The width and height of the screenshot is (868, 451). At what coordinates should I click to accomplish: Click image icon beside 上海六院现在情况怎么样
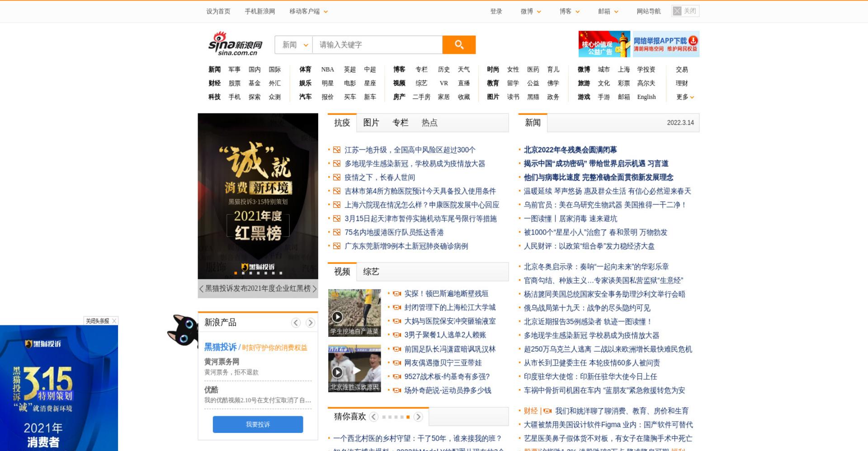coord(337,205)
